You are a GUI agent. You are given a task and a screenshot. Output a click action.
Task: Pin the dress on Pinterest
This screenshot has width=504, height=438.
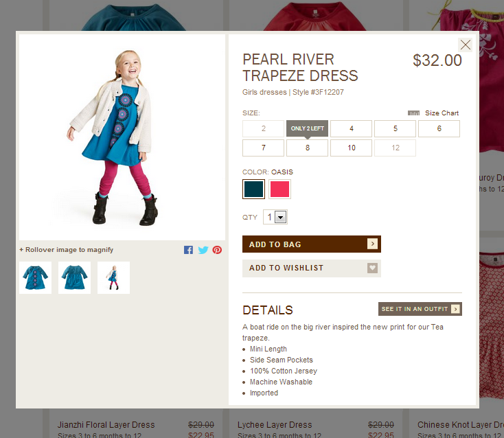click(x=217, y=250)
